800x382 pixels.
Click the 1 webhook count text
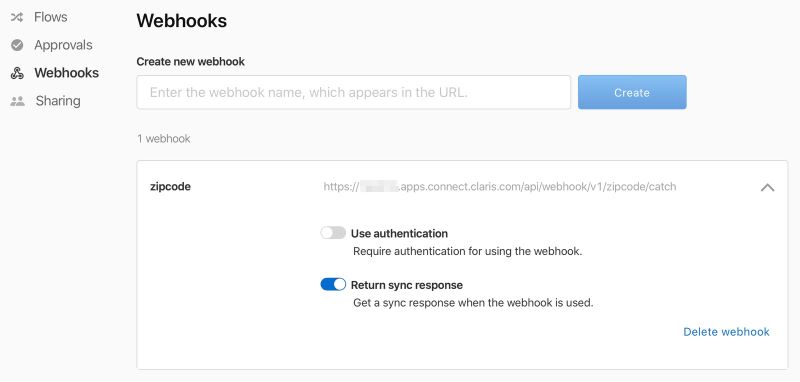tap(164, 139)
